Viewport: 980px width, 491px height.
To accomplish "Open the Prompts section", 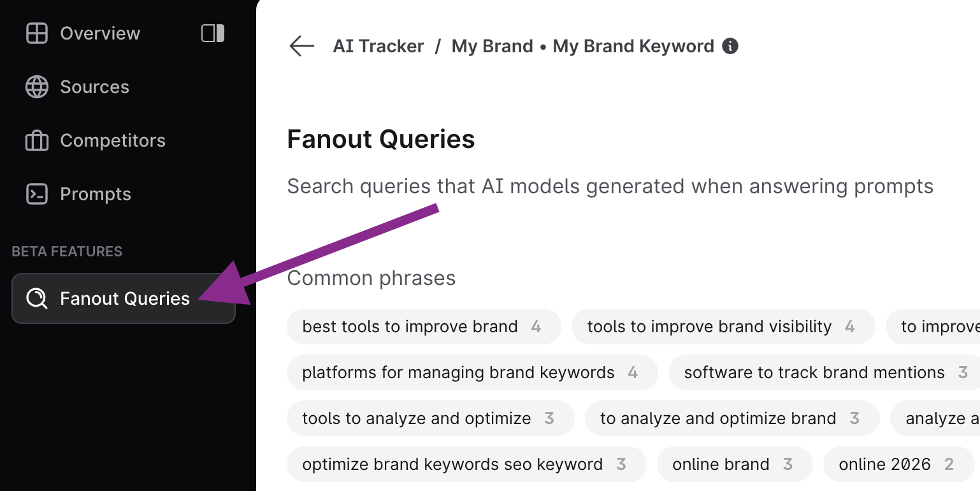I will [x=96, y=194].
